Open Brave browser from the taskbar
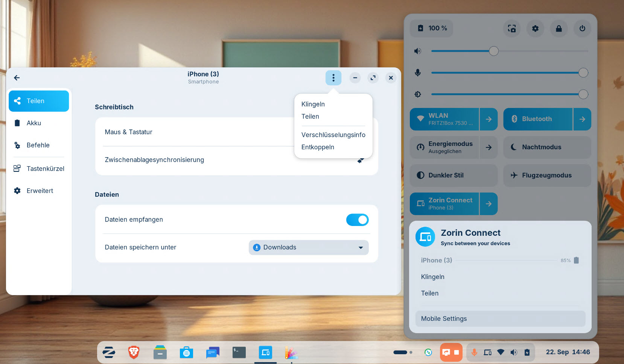Viewport: 624px width, 364px height. coord(134,352)
